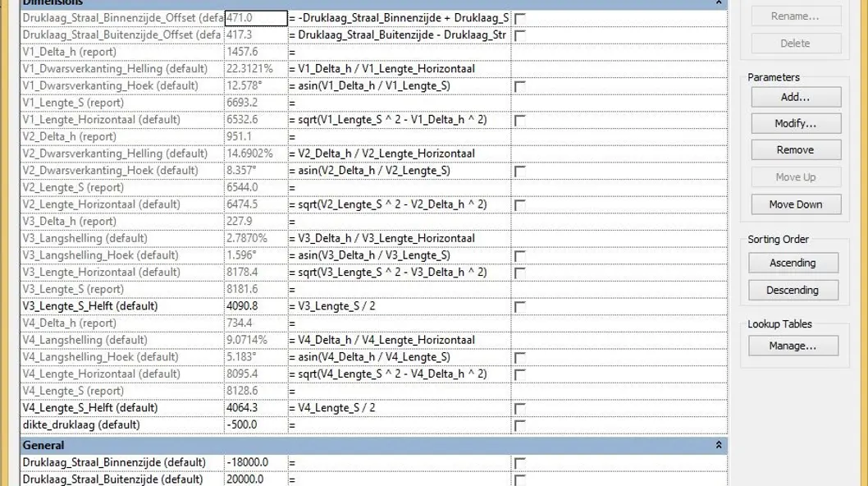Viewport: 868px width, 486px height.
Task: Sort parameters in Descending order
Action: (x=793, y=290)
